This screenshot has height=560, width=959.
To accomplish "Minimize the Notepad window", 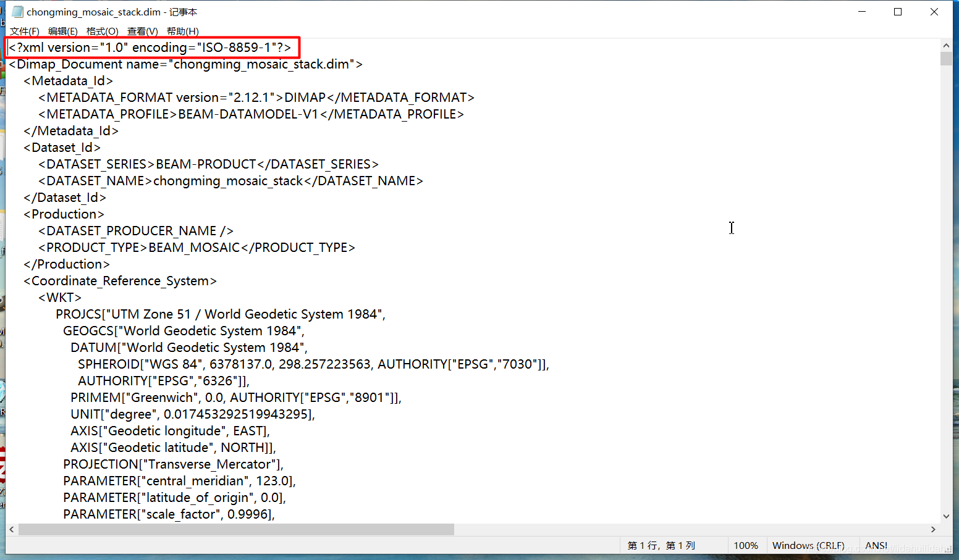I will coord(862,12).
